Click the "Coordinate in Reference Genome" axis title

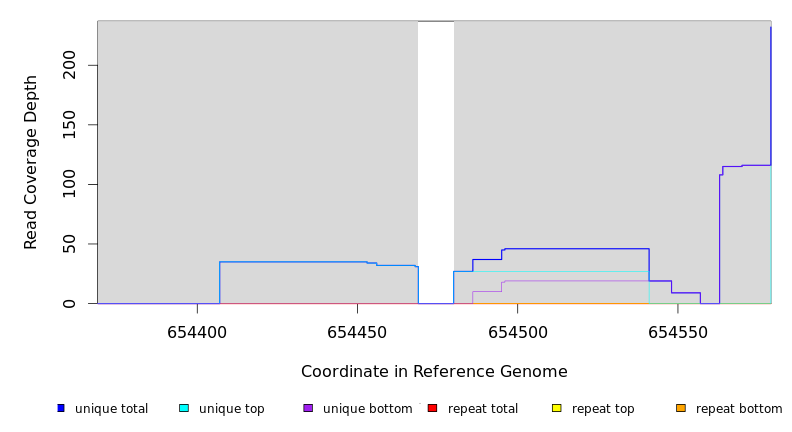click(434, 372)
